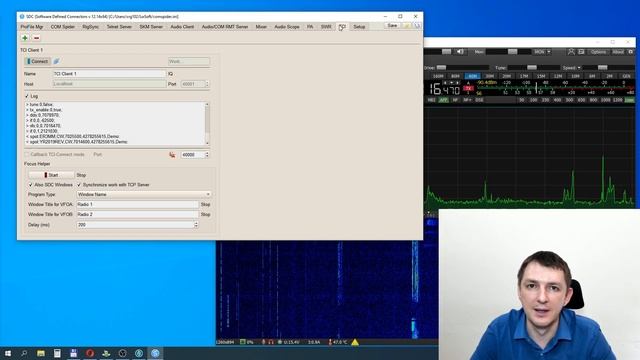Adjust the Port stepper next to Host
Screen dimensions: 640x360
tap(207, 84)
